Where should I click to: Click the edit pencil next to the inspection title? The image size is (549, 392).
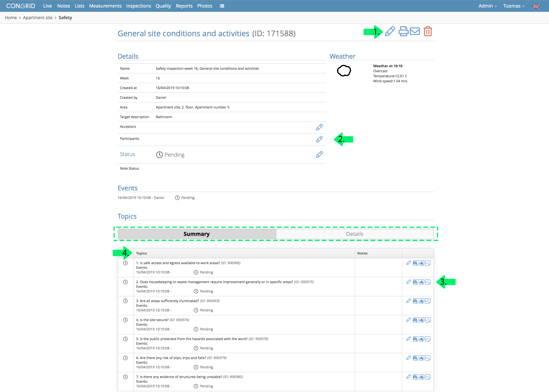[x=390, y=31]
